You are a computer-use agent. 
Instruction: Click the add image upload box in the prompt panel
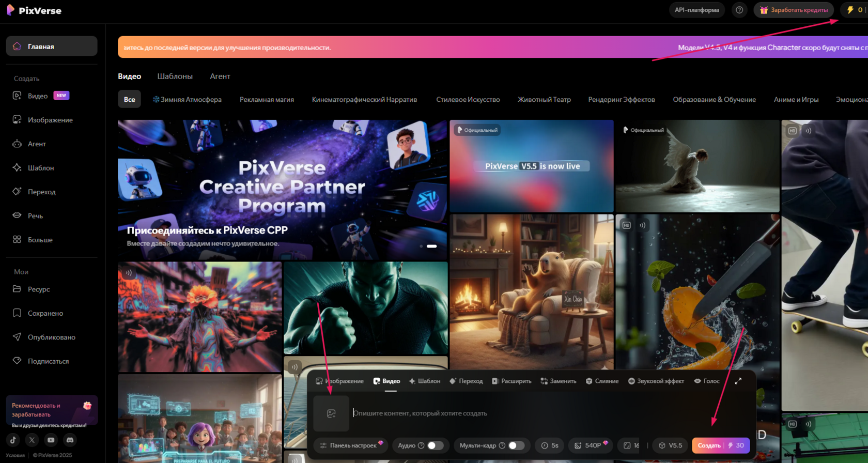point(331,413)
